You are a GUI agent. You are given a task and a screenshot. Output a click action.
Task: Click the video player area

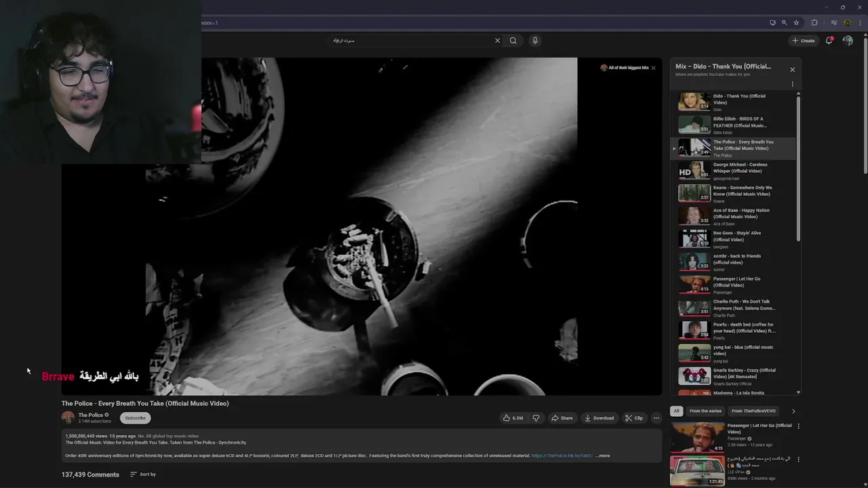361,226
